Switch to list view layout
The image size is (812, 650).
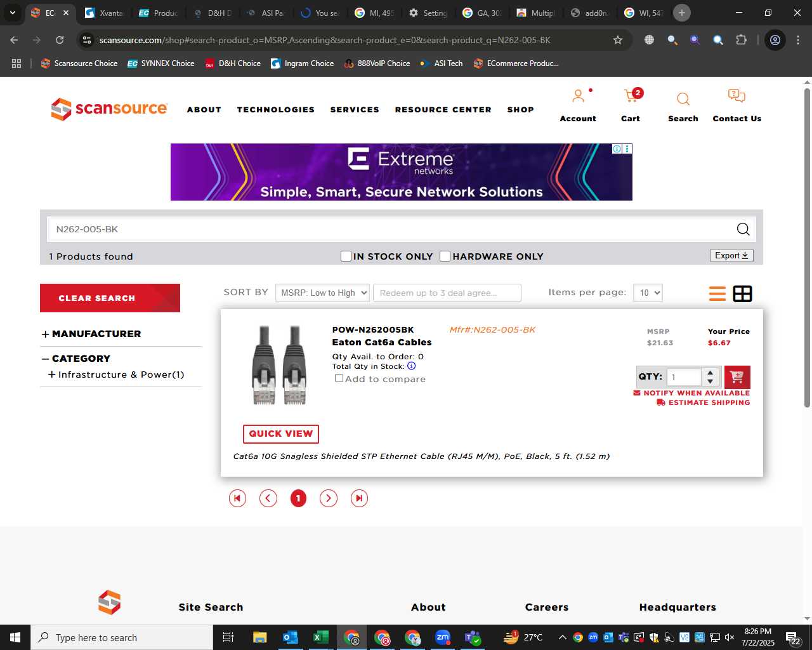click(717, 293)
